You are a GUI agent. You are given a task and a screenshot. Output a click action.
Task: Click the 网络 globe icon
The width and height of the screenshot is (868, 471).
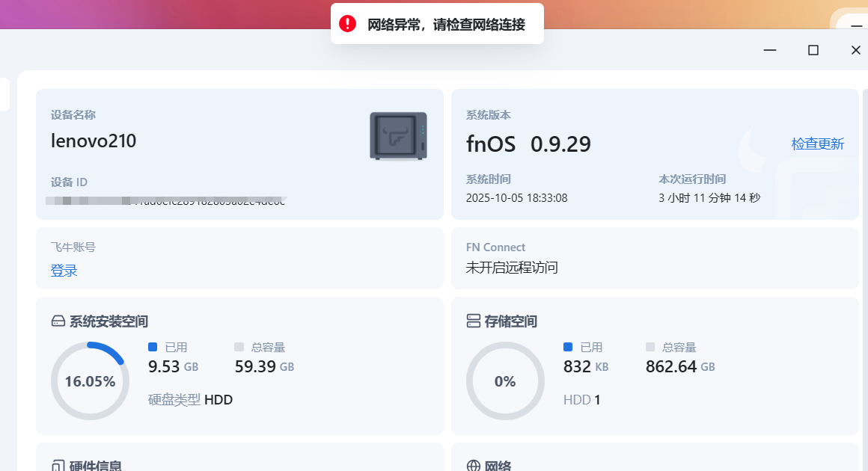tap(474, 466)
